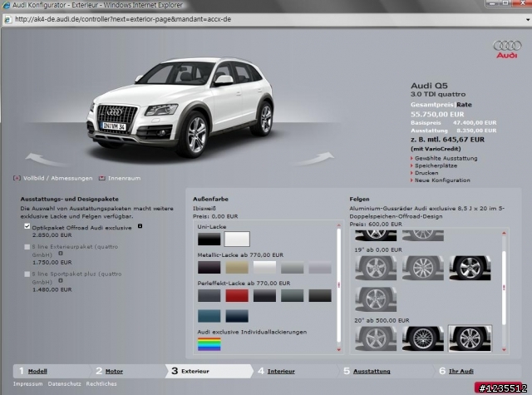Go to step 6 Ihr Audi
Screen dimensions: 532x395
(x=461, y=371)
